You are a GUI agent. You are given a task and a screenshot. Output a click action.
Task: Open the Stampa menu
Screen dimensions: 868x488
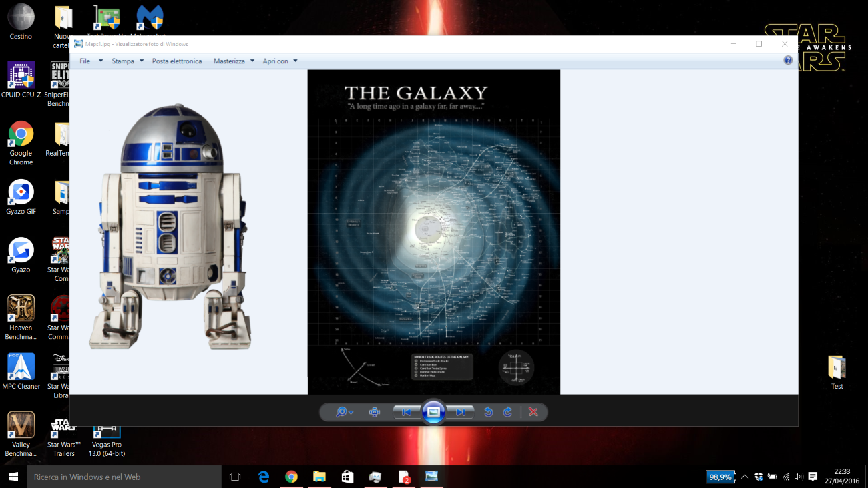(123, 61)
